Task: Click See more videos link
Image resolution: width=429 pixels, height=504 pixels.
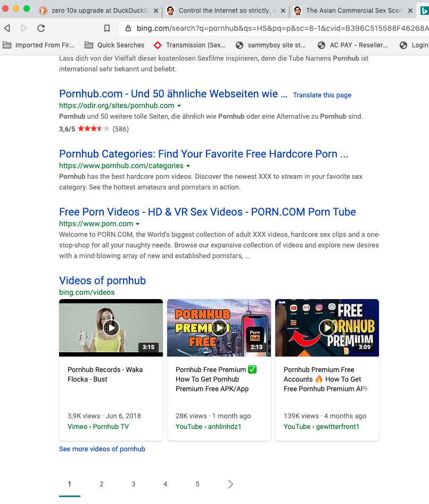Action: pos(102,449)
